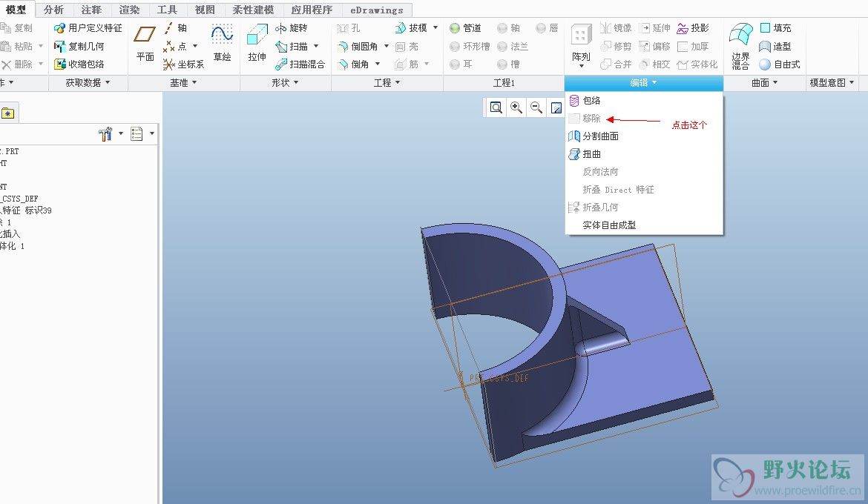Click the 用户定义特征 icon
868x504 pixels.
tap(59, 27)
